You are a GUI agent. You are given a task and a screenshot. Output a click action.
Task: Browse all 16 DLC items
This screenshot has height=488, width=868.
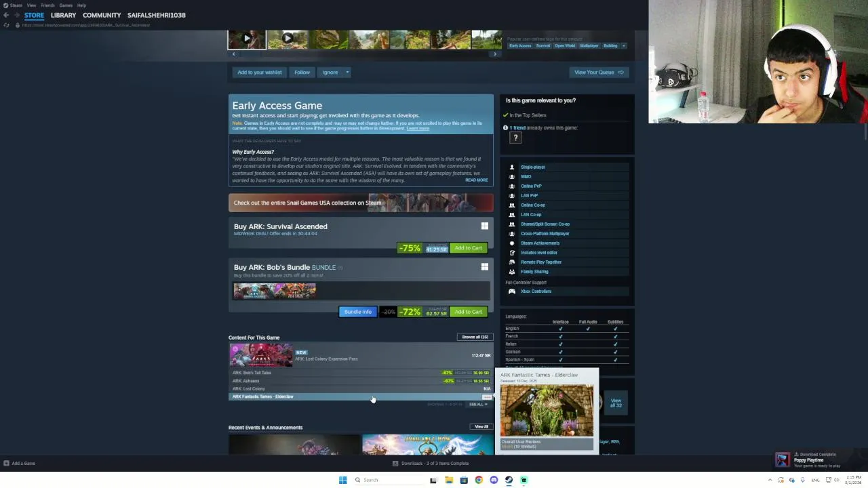pos(475,337)
